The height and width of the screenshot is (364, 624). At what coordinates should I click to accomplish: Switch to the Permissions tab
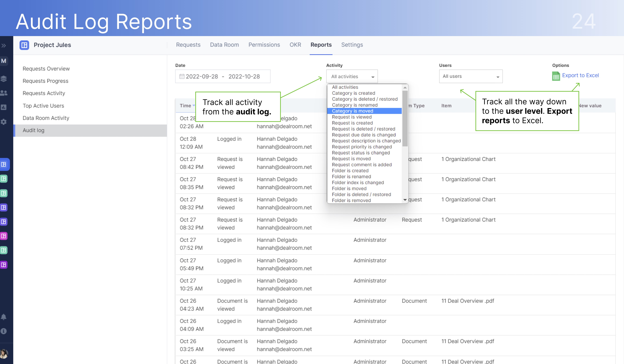pyautogui.click(x=264, y=45)
